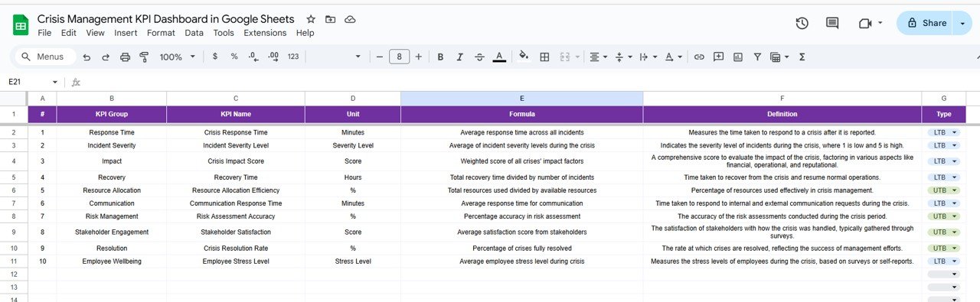Open the borders menu

click(544, 57)
